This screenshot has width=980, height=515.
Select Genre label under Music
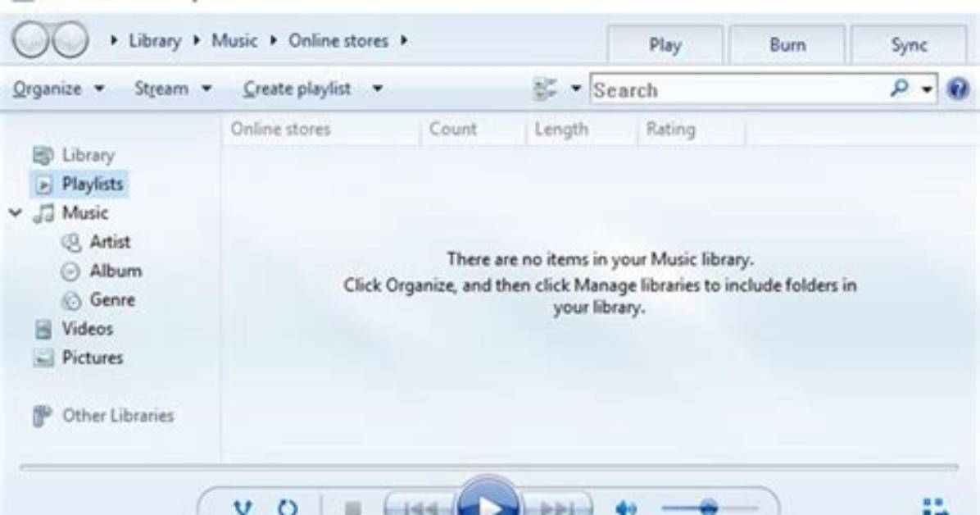(x=112, y=300)
